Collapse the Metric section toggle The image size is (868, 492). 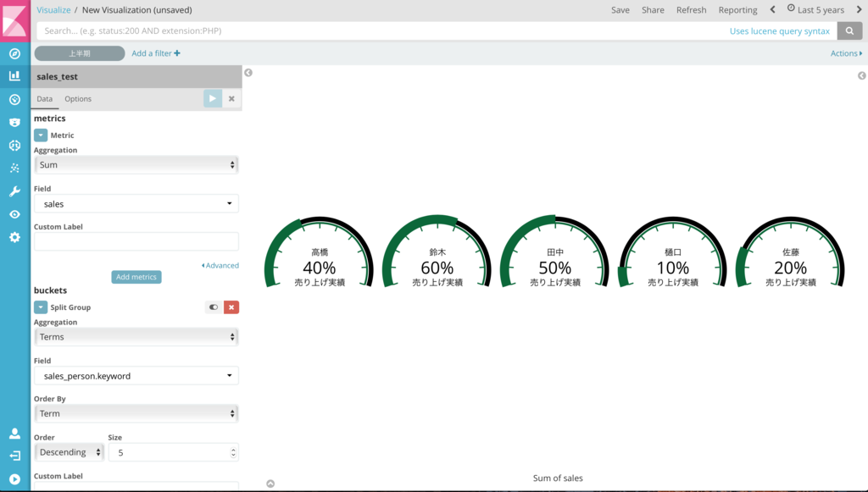pyautogui.click(x=41, y=135)
